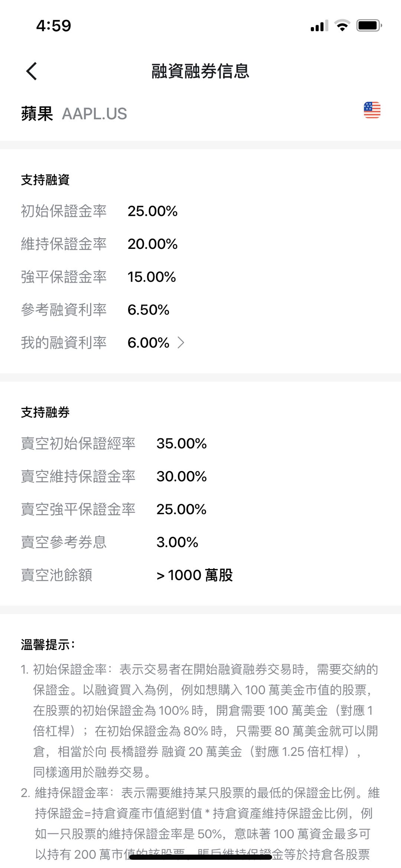Tap the 融資融券信息 page title
This screenshot has width=401, height=868.
coord(200,71)
